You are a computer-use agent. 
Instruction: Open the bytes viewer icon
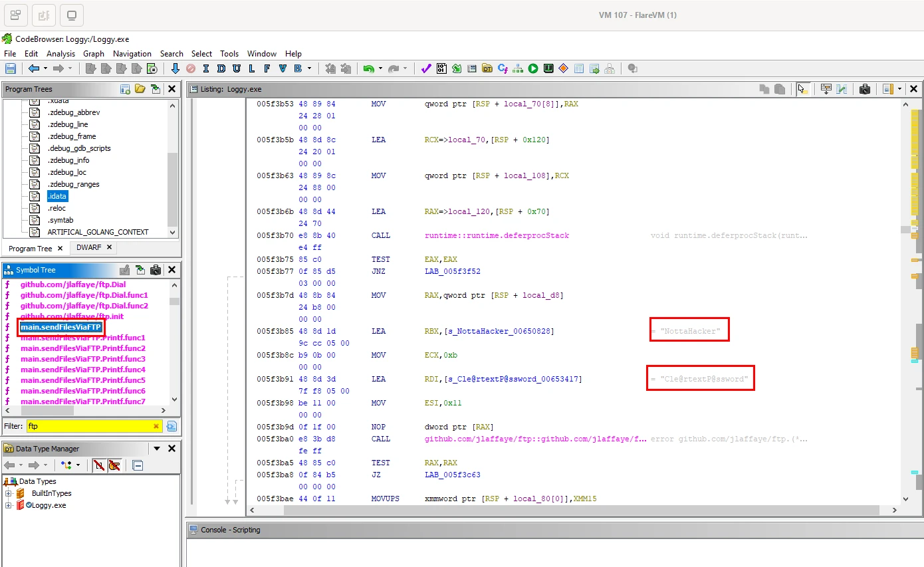click(441, 68)
